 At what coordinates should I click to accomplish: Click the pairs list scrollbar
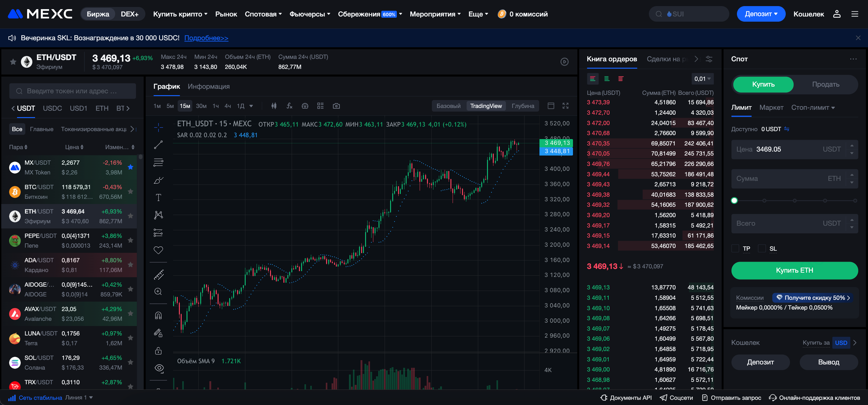[x=141, y=157]
